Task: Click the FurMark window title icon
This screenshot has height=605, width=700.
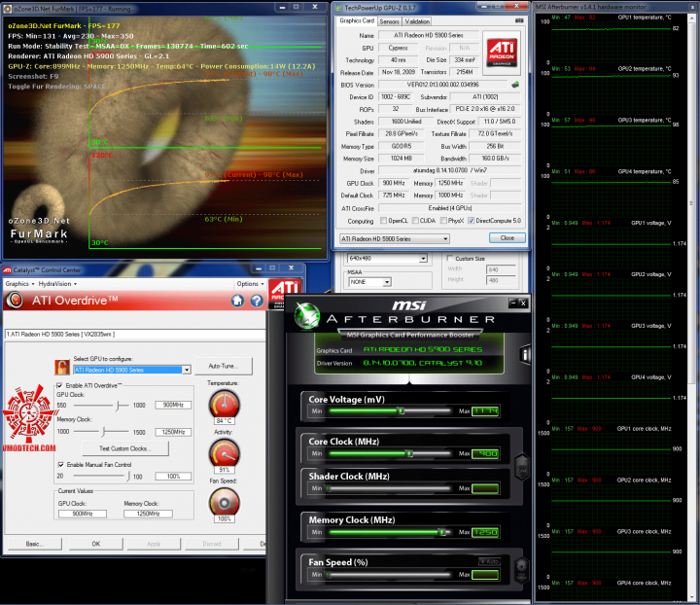Action: coord(8,9)
